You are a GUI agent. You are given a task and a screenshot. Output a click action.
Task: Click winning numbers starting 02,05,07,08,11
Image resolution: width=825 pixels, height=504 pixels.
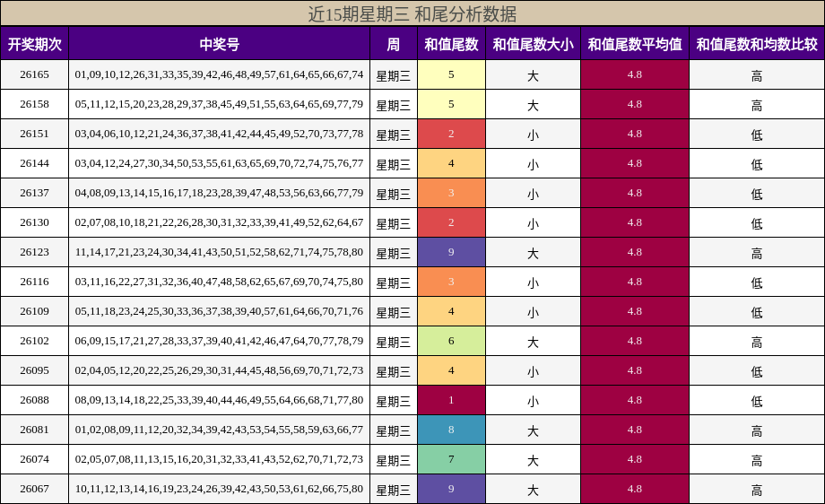point(220,459)
